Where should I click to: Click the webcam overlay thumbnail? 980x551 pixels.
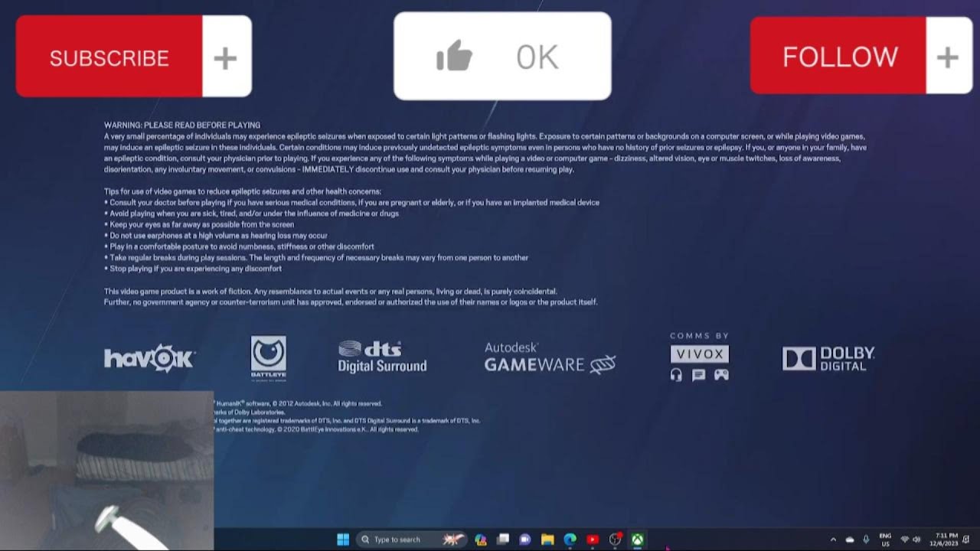106,470
